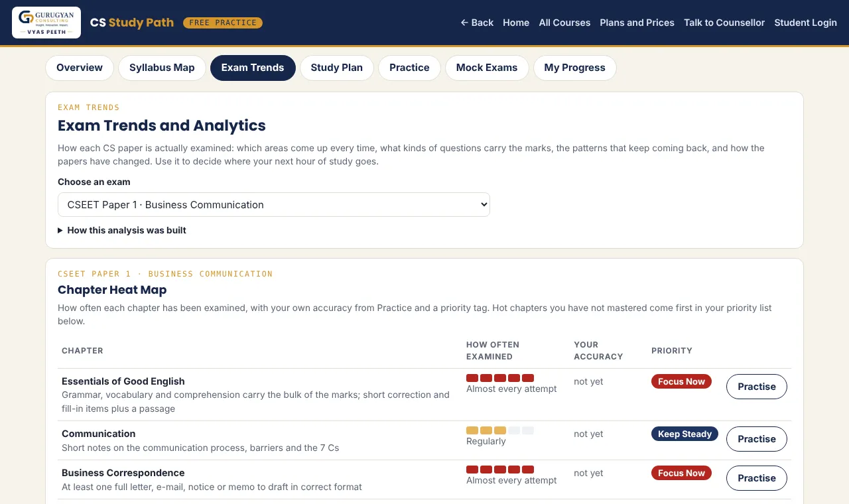Select the Exam Trends tab
Image resolution: width=849 pixels, height=504 pixels.
pyautogui.click(x=253, y=68)
